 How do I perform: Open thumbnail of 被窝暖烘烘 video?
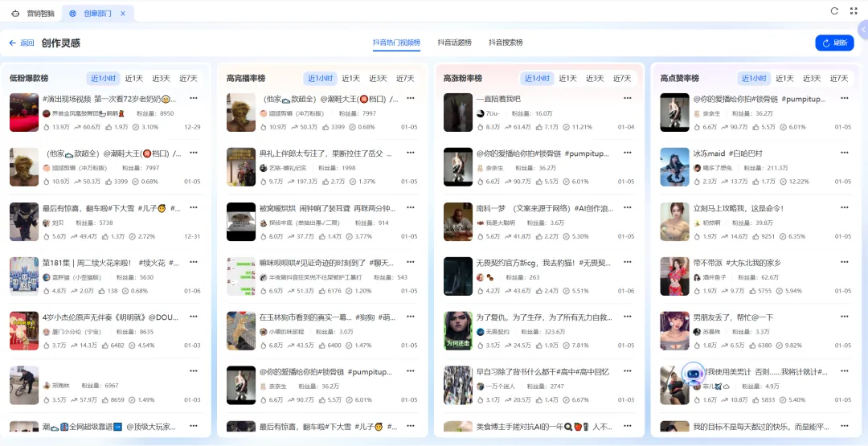(241, 221)
